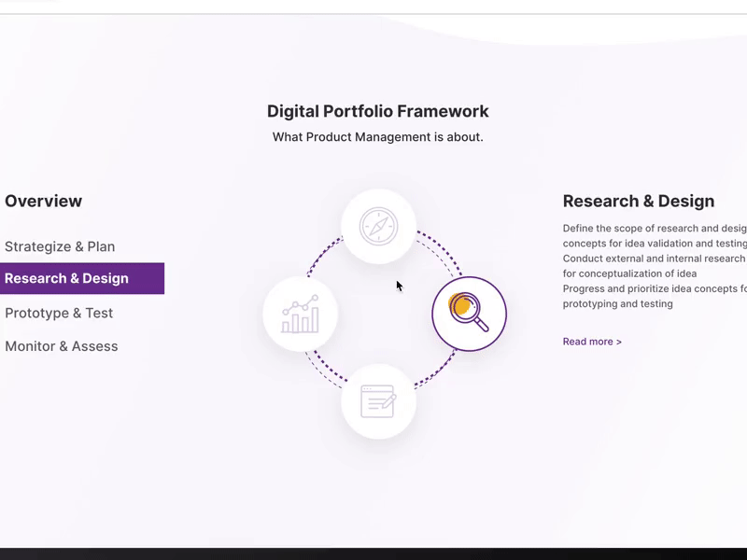This screenshot has height=560, width=747.
Task: Click the Research & Design section heading
Action: pos(639,201)
